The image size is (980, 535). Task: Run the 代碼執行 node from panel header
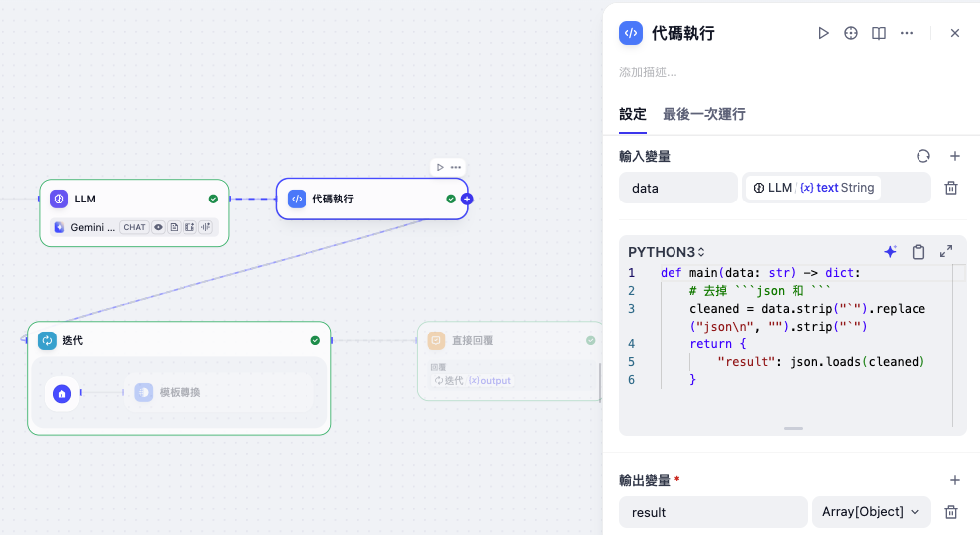pyautogui.click(x=823, y=33)
